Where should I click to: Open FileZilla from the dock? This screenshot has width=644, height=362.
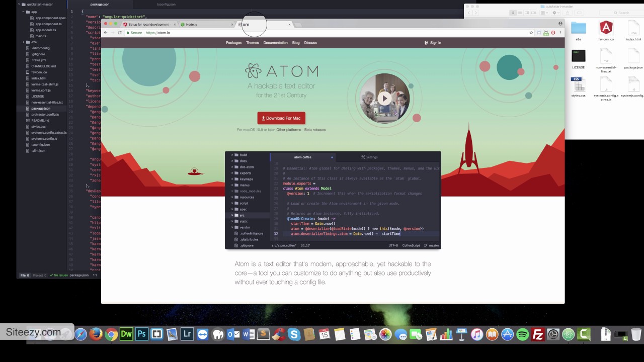tap(538, 334)
